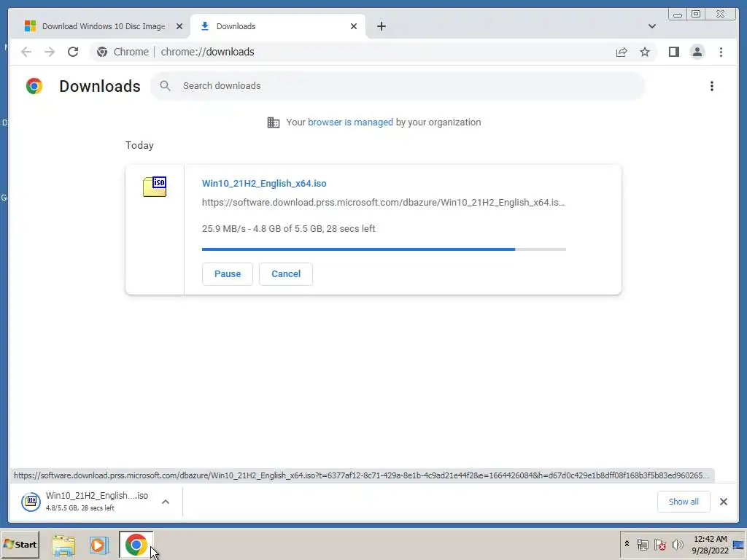Open Action Center flag tray icon
Image resolution: width=747 pixels, height=560 pixels.
pyautogui.click(x=659, y=544)
